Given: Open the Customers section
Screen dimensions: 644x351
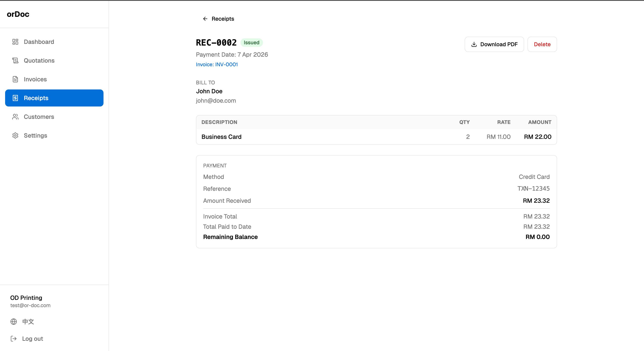Looking at the screenshot, I should (54, 117).
